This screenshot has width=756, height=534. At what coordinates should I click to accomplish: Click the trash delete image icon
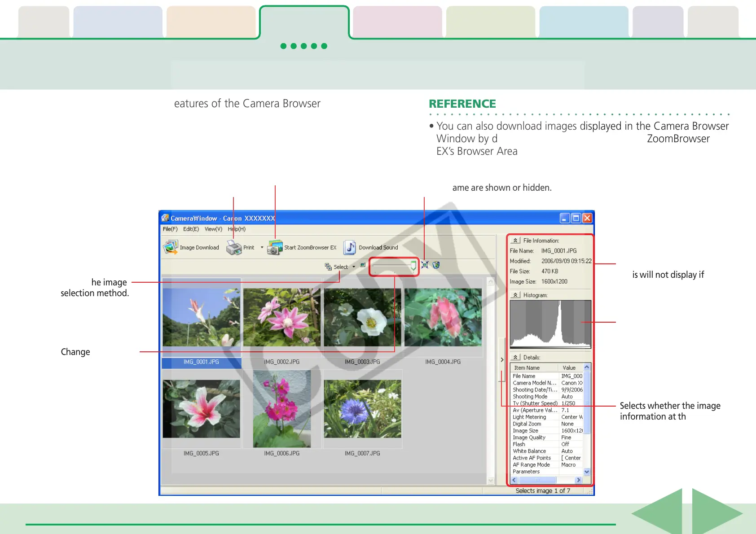tap(436, 265)
